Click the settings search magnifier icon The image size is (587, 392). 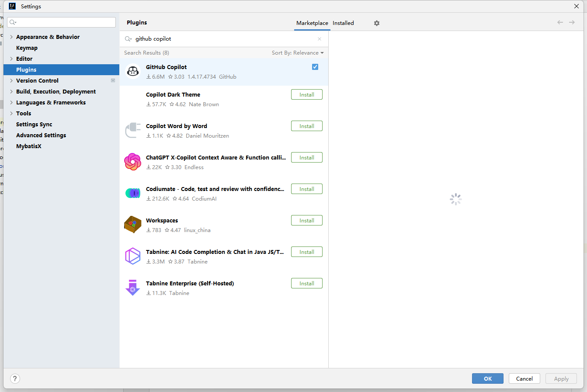point(13,22)
